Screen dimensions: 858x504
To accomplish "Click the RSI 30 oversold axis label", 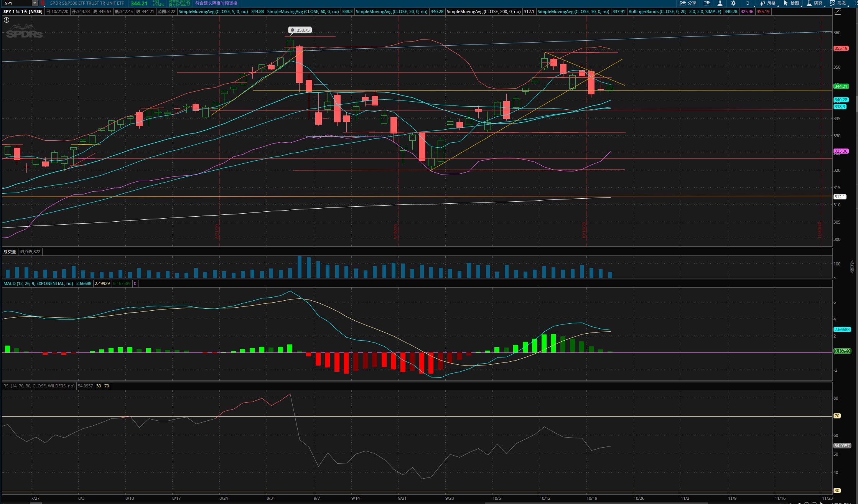I will point(837,491).
